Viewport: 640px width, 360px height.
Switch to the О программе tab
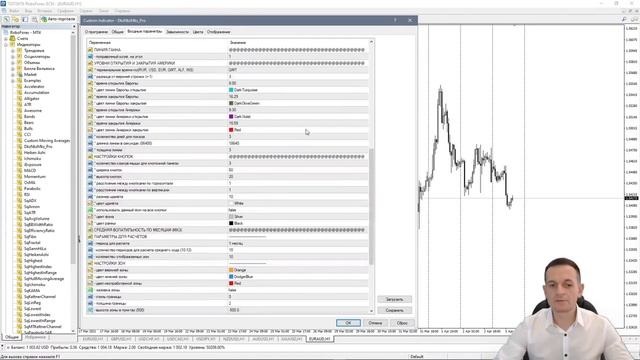pyautogui.click(x=96, y=32)
